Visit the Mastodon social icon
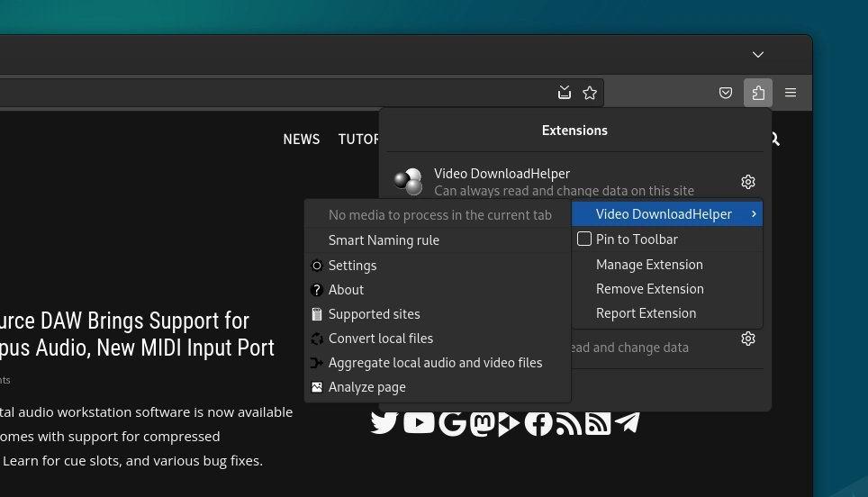Screen dimensions: 868x497 click(x=481, y=422)
